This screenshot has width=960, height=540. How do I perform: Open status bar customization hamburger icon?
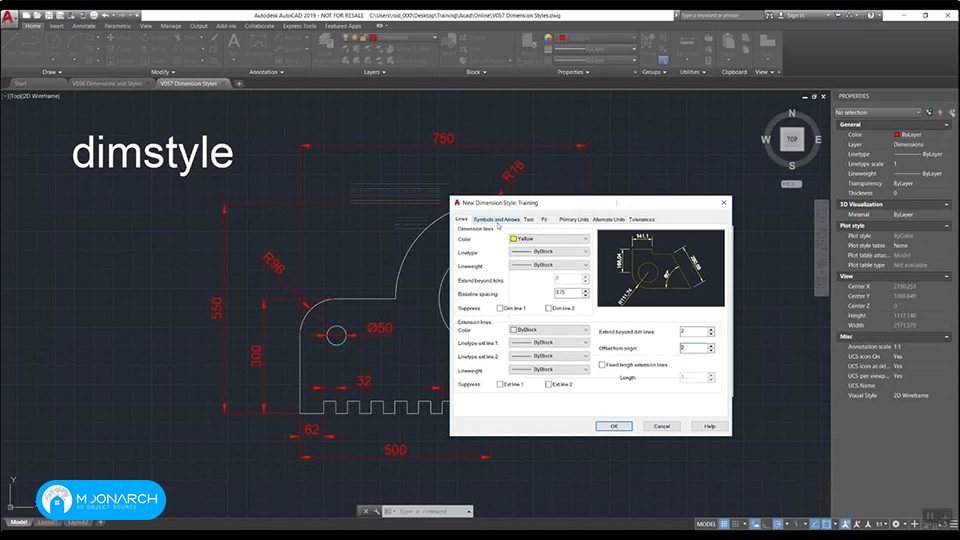pos(954,524)
